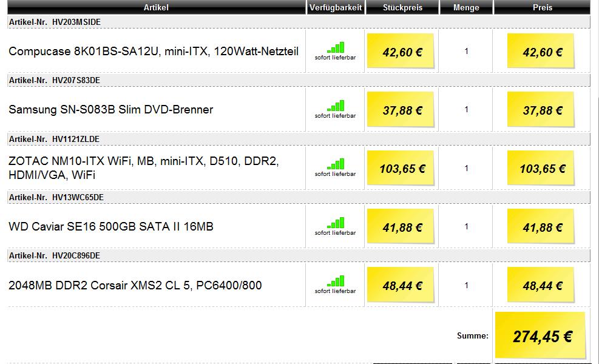This screenshot has height=364, width=599.
Task: Open ZOTAC NM10-ITX WiFi product link
Action: coord(144,167)
